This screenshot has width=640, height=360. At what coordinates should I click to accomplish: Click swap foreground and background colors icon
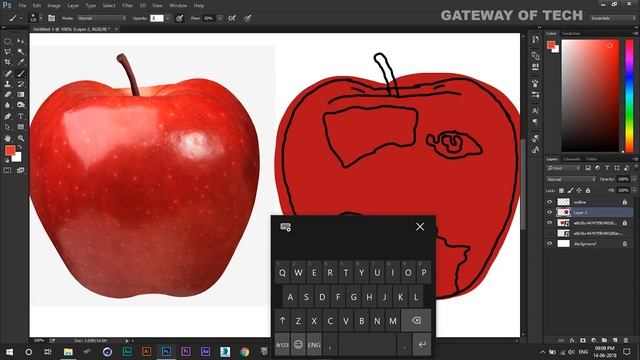(x=20, y=147)
